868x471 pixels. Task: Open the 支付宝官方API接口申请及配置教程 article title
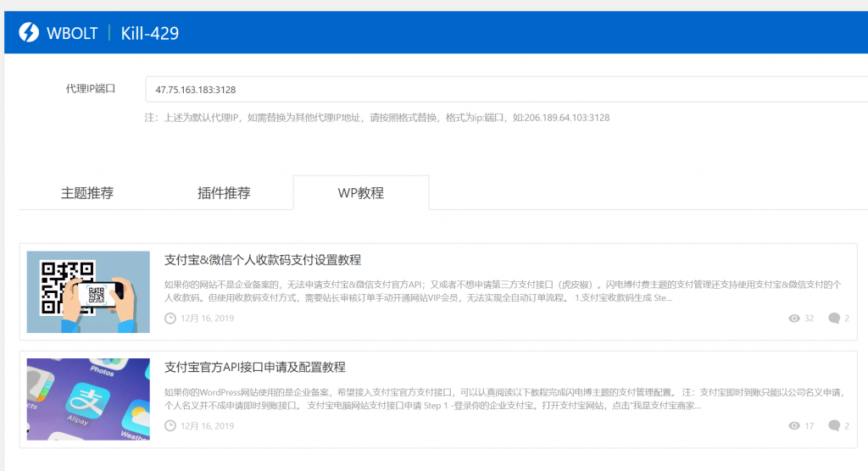pos(254,368)
